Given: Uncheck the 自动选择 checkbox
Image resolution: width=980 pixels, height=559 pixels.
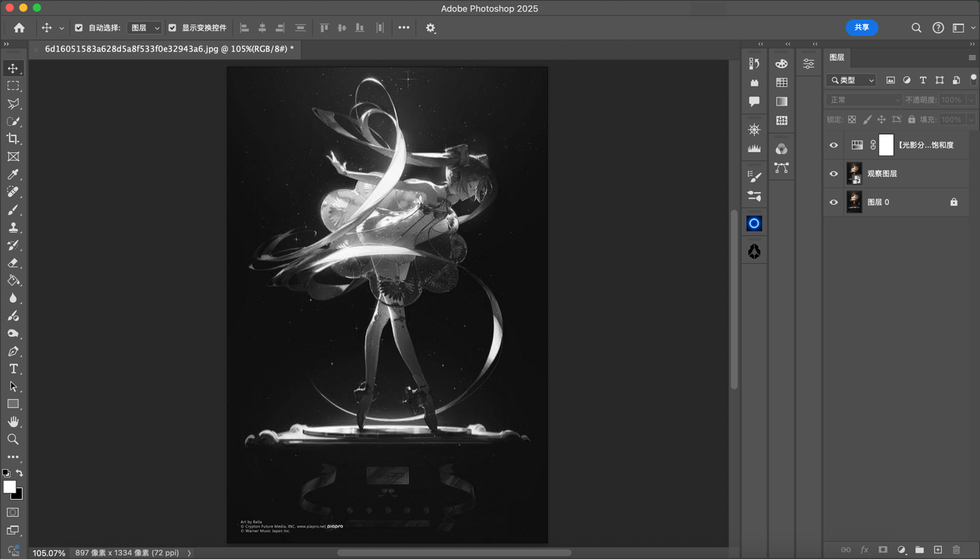Looking at the screenshot, I should pos(79,28).
